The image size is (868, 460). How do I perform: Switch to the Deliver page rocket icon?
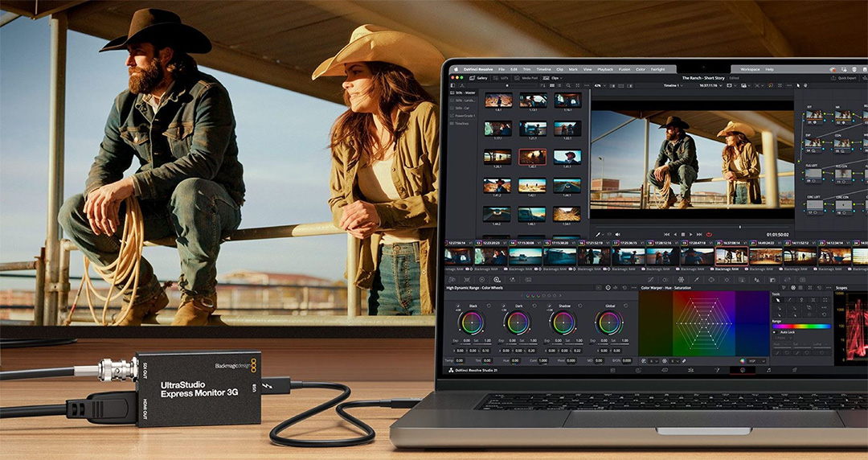pyautogui.click(x=794, y=370)
